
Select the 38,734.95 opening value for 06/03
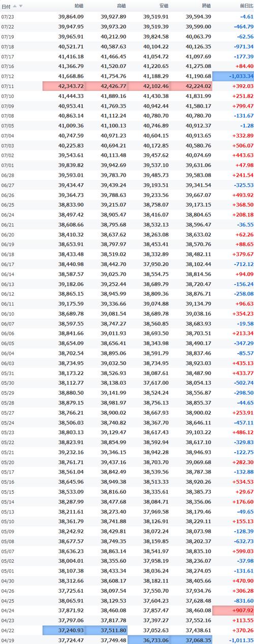[x=71, y=363]
